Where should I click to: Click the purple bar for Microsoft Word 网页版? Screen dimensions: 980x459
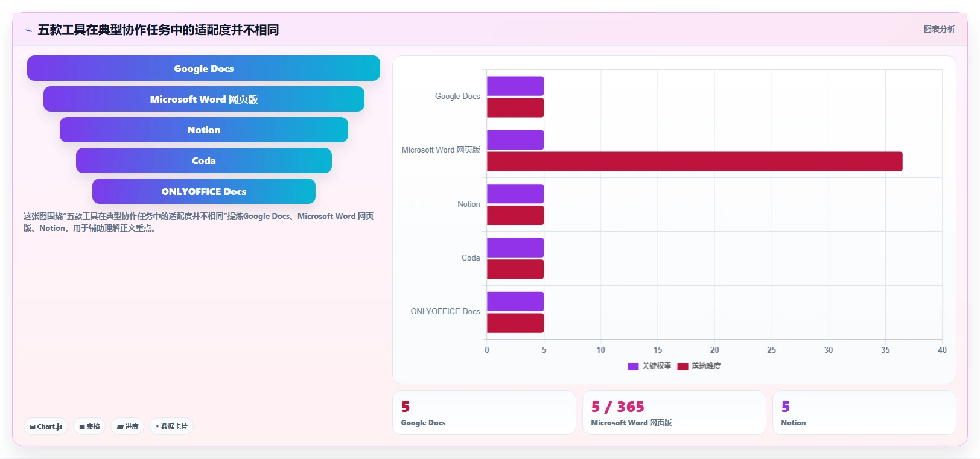point(515,140)
